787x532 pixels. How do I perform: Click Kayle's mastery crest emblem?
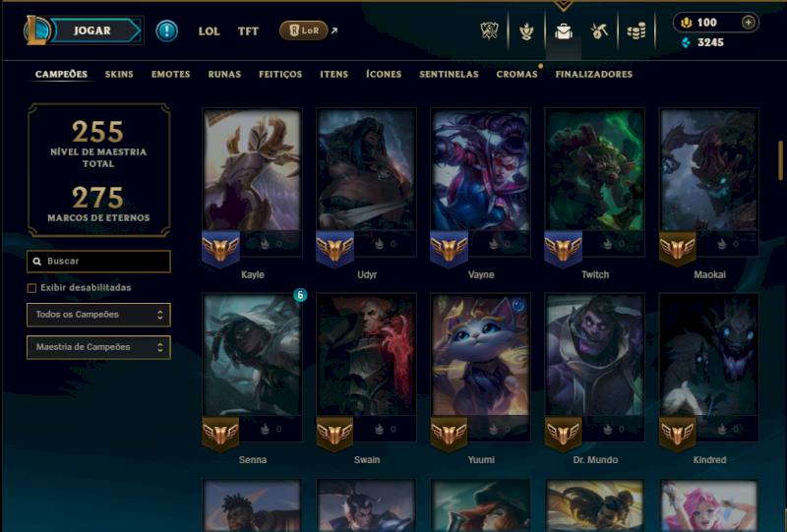[220, 249]
